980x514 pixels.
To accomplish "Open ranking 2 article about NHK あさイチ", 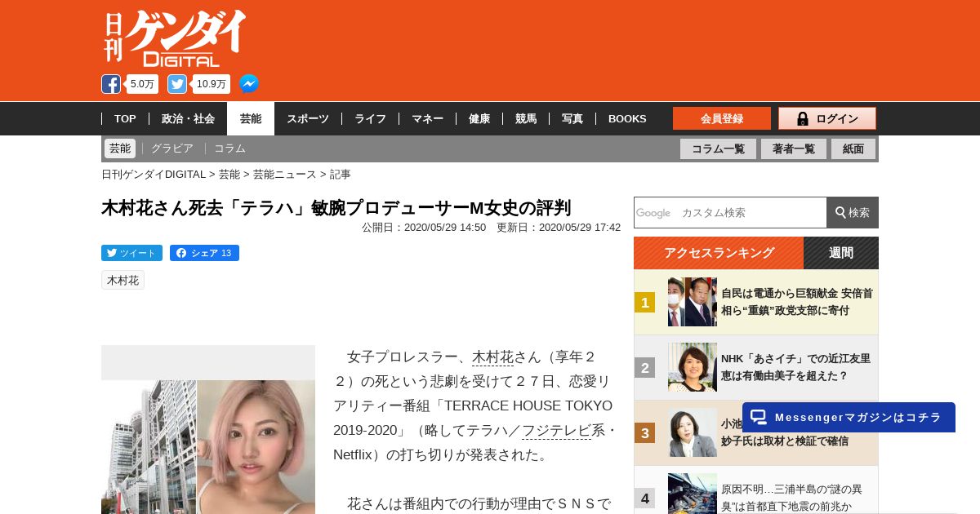I will tap(795, 367).
